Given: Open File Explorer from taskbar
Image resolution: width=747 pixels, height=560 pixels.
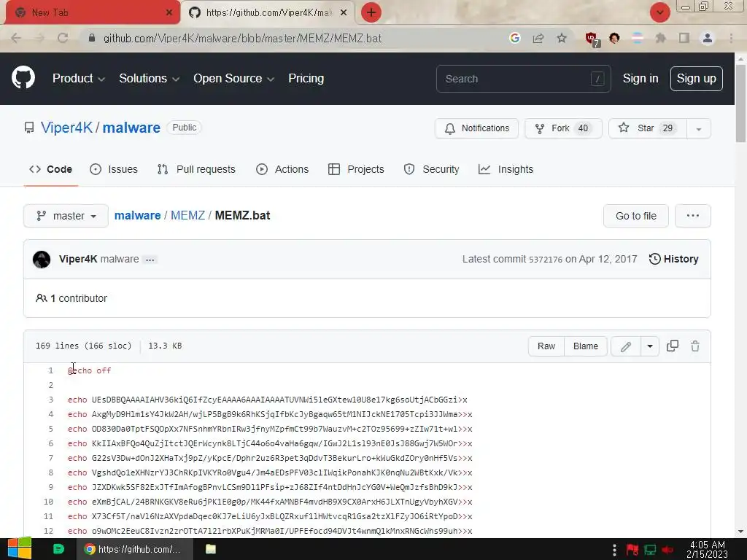Looking at the screenshot, I should pyautogui.click(x=211, y=549).
